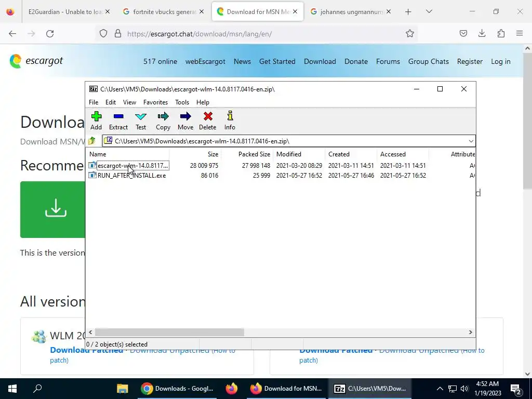Click the Copy toolbar icon in 7-Zip
Viewport: 532px width, 399px height.
(x=163, y=121)
